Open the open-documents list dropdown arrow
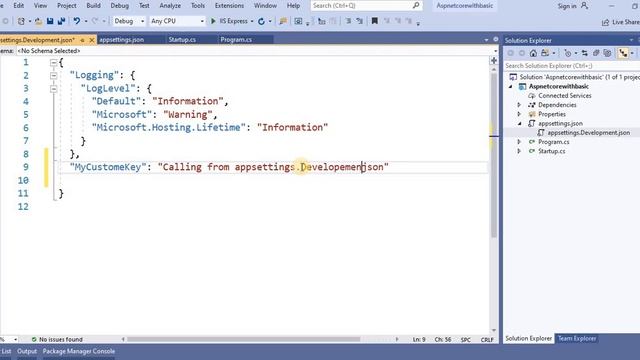640x360 pixels. [x=486, y=40]
